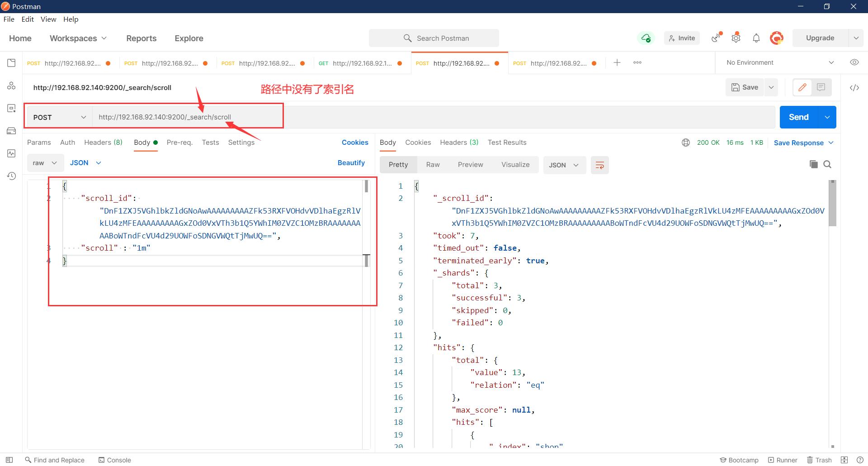The width and height of the screenshot is (868, 466).
Task: Open the Help menu
Action: [x=71, y=19]
